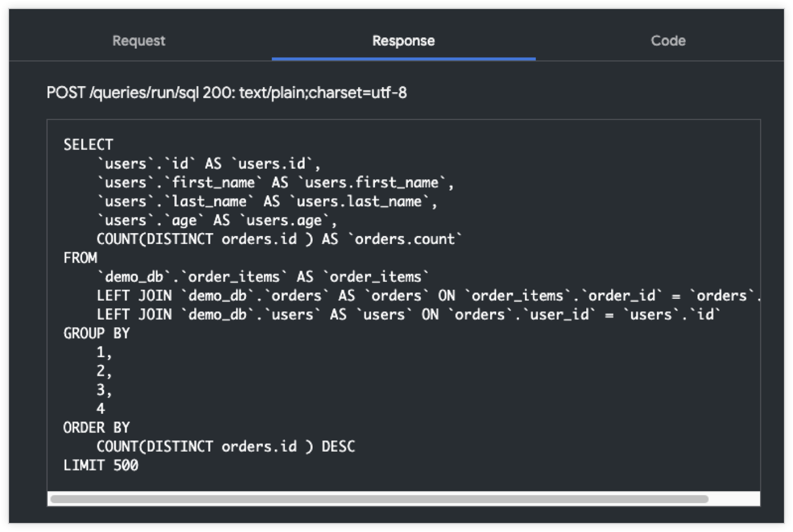The image size is (793, 532).
Task: Select the Response tab
Action: (403, 41)
